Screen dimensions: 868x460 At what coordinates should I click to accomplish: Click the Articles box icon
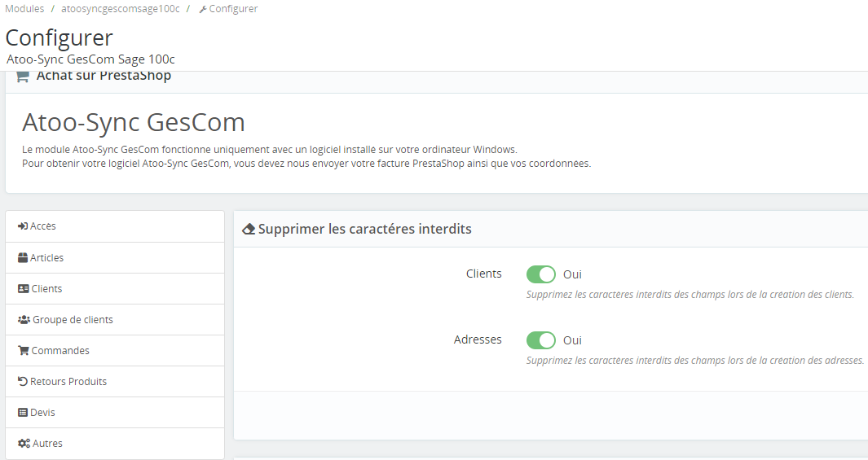[x=23, y=257]
